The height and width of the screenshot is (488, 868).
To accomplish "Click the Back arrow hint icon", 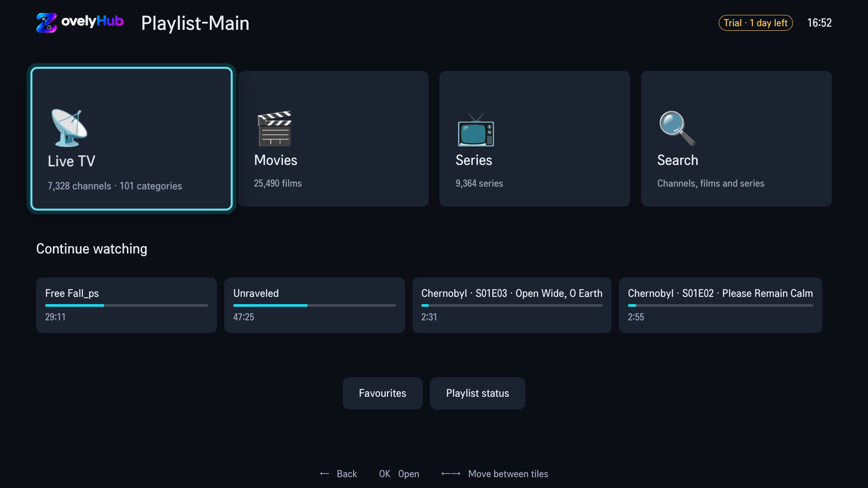I will pyautogui.click(x=325, y=474).
